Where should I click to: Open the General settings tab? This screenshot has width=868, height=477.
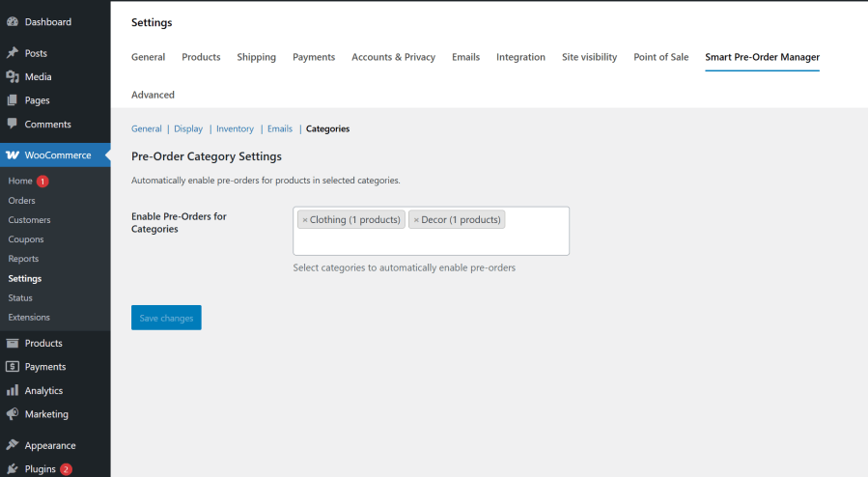pyautogui.click(x=148, y=57)
